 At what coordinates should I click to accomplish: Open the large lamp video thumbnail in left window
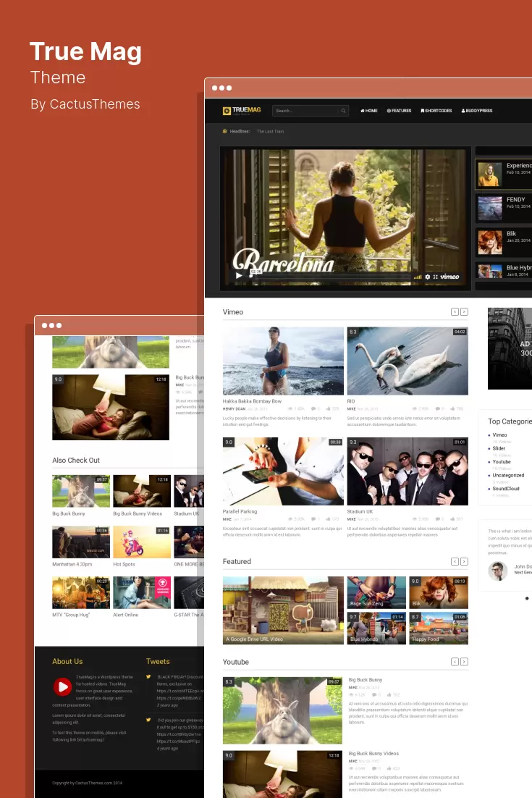click(110, 407)
